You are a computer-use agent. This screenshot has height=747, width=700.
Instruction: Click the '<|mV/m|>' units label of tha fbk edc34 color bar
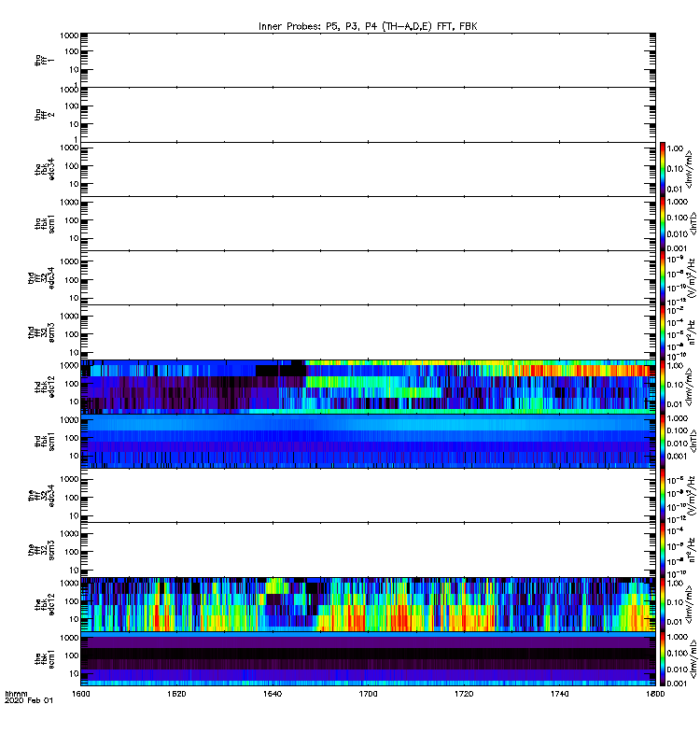(689, 169)
